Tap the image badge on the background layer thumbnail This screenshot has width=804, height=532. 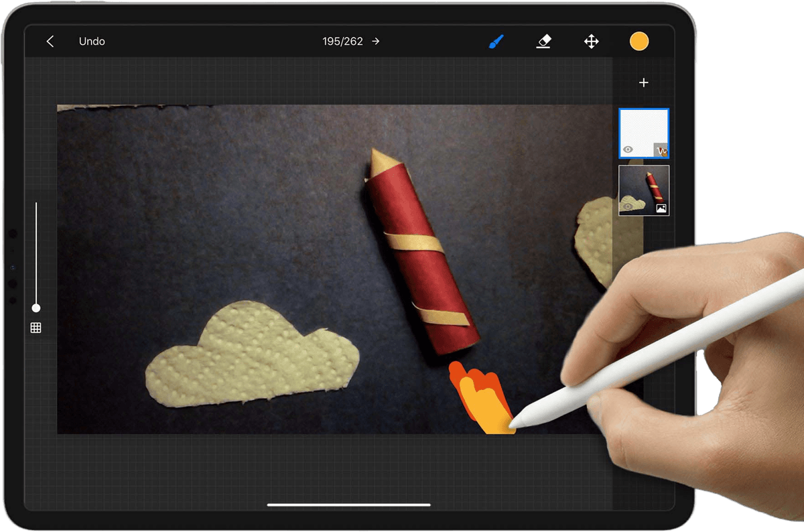click(661, 208)
